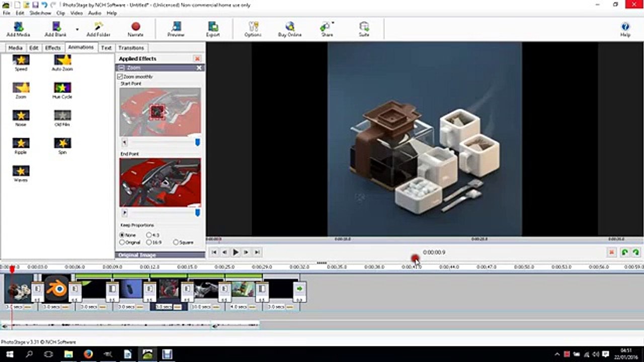Click the Export toolbar icon
644x362 pixels.
click(213, 29)
